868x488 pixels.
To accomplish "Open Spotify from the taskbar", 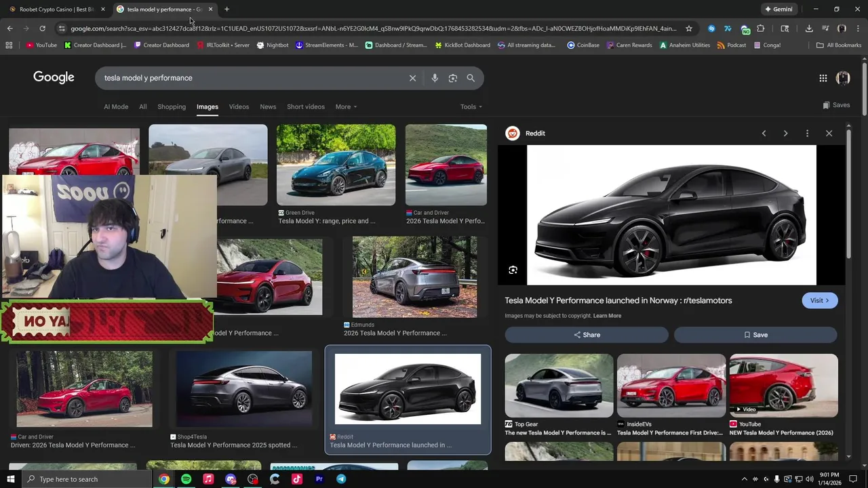I will tap(186, 479).
